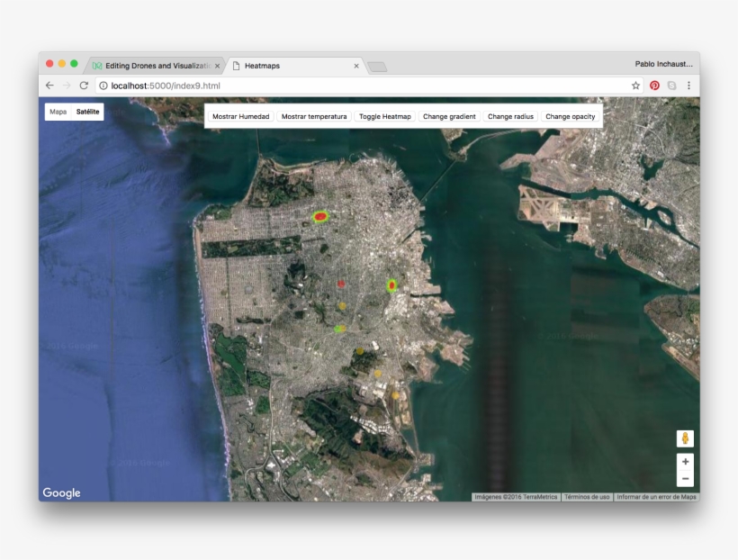Zoom in with the plus button

point(685,462)
